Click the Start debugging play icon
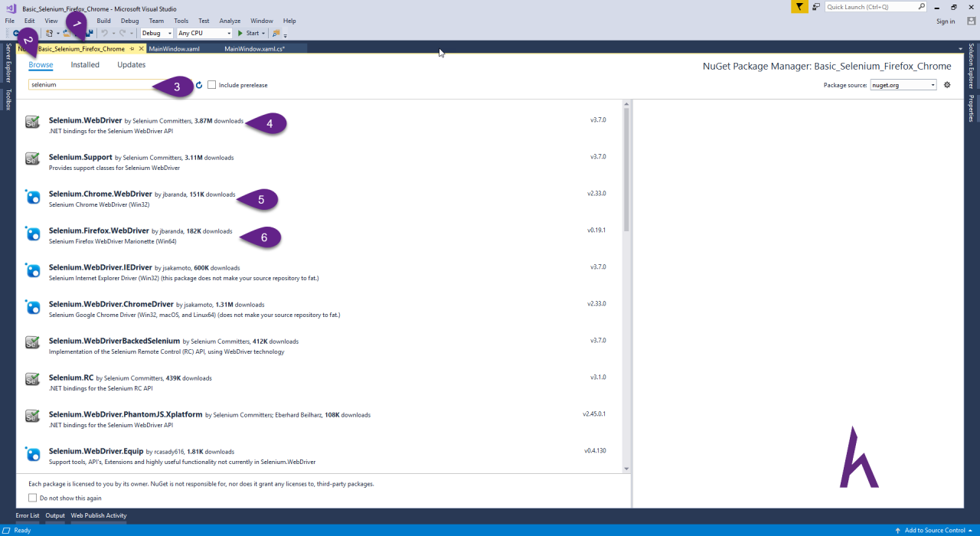Image resolution: width=980 pixels, height=536 pixels. coord(240,33)
